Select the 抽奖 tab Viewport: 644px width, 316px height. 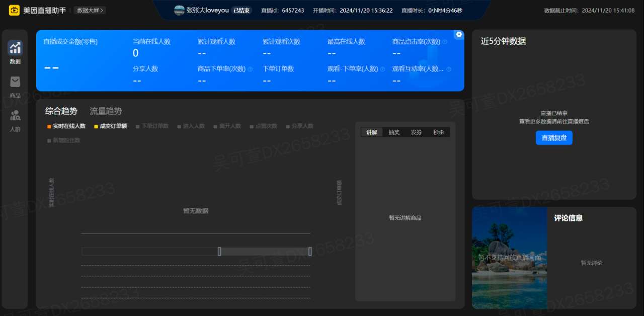(394, 132)
